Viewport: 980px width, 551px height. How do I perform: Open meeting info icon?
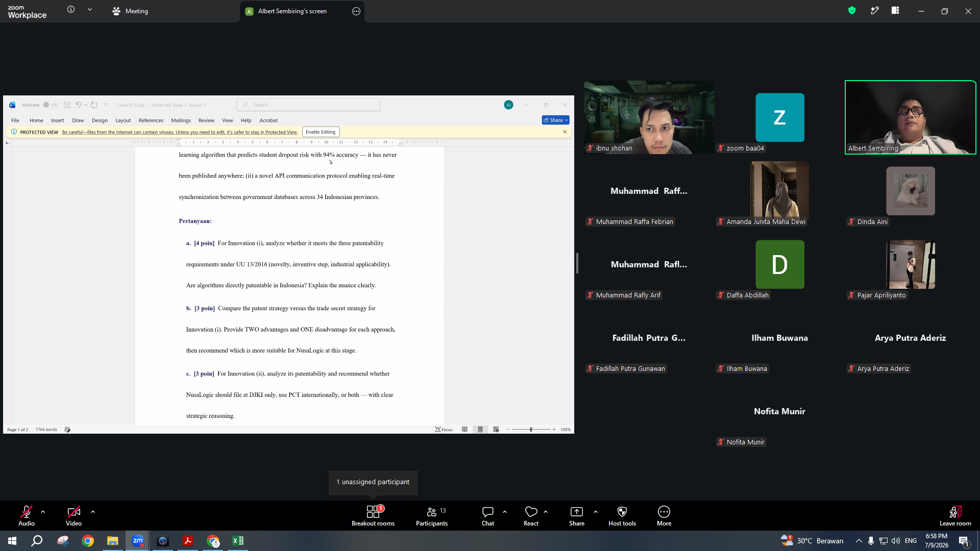(71, 9)
